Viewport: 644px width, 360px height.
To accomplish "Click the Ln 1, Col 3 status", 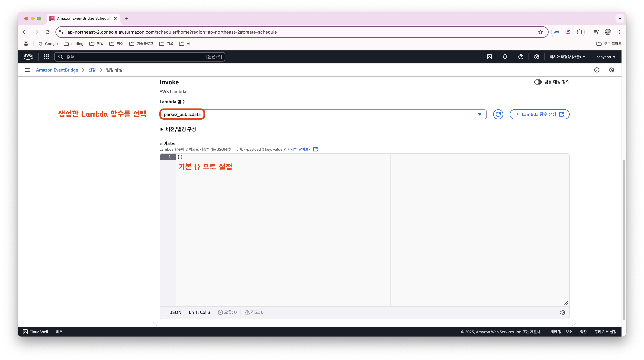I will pos(200,312).
